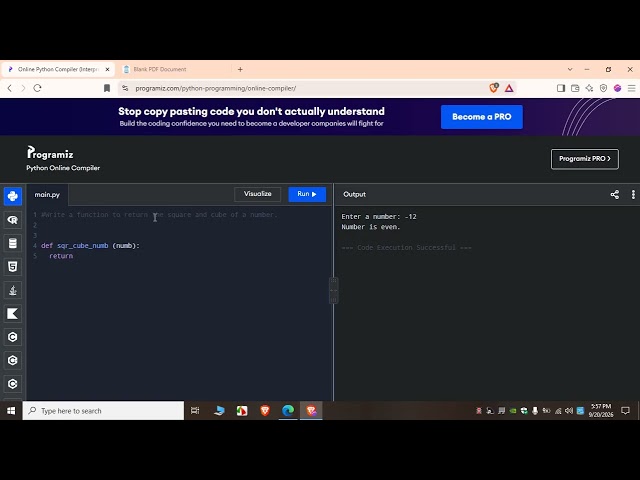Click the 'return' keyword on line 5
Screen dimensions: 640x480
[61, 256]
